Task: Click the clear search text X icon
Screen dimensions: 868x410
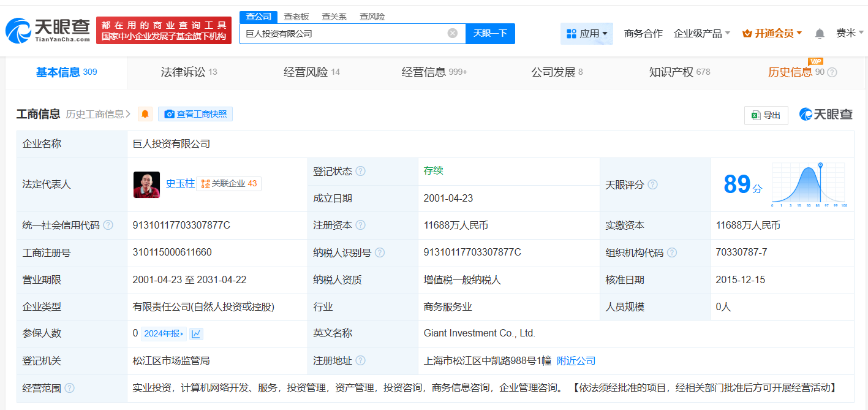Action: (453, 33)
